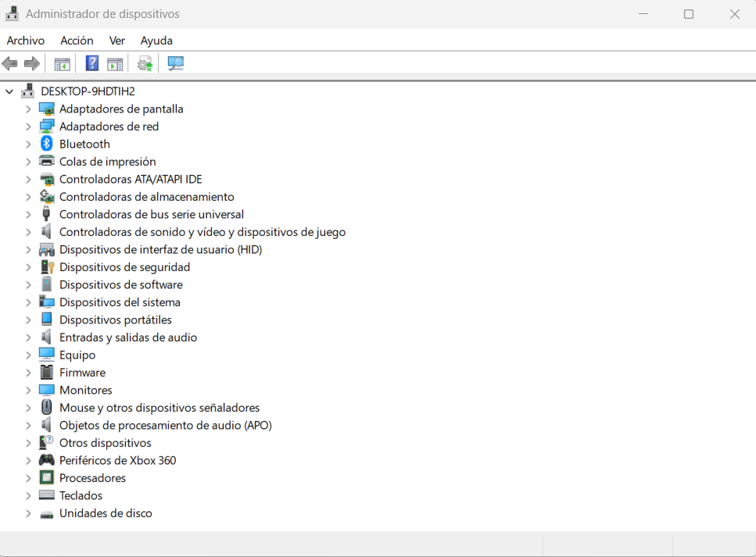The height and width of the screenshot is (557, 756).
Task: Expand the Monitores chevron
Action: click(28, 391)
